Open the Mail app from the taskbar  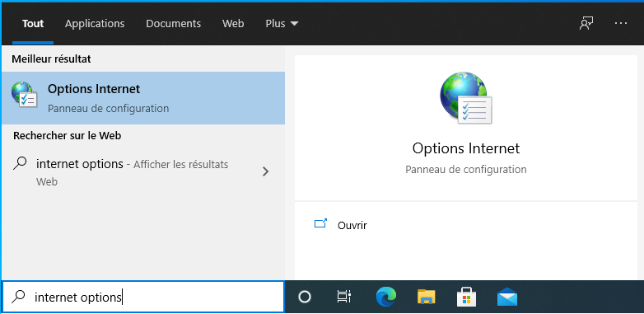click(506, 298)
